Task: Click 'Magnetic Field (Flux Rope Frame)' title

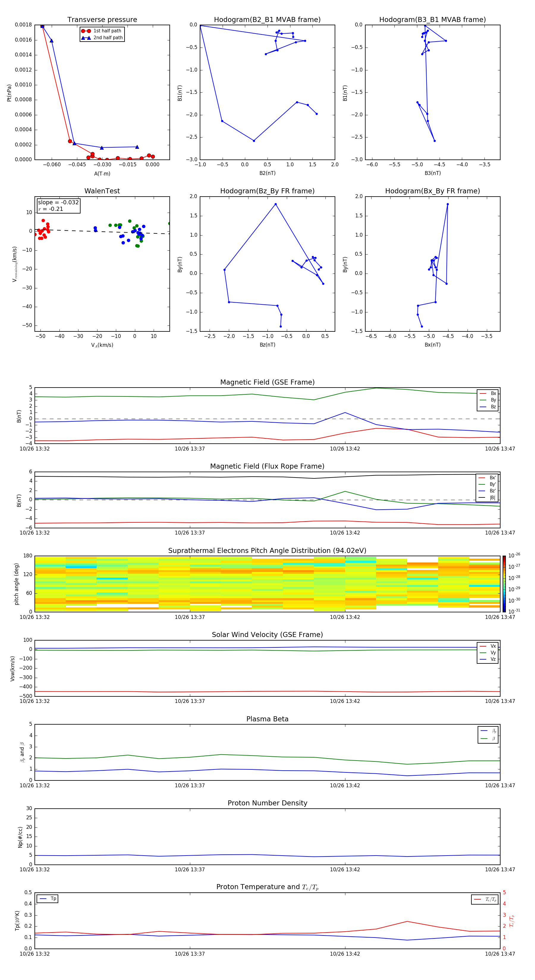Action: pyautogui.click(x=267, y=467)
